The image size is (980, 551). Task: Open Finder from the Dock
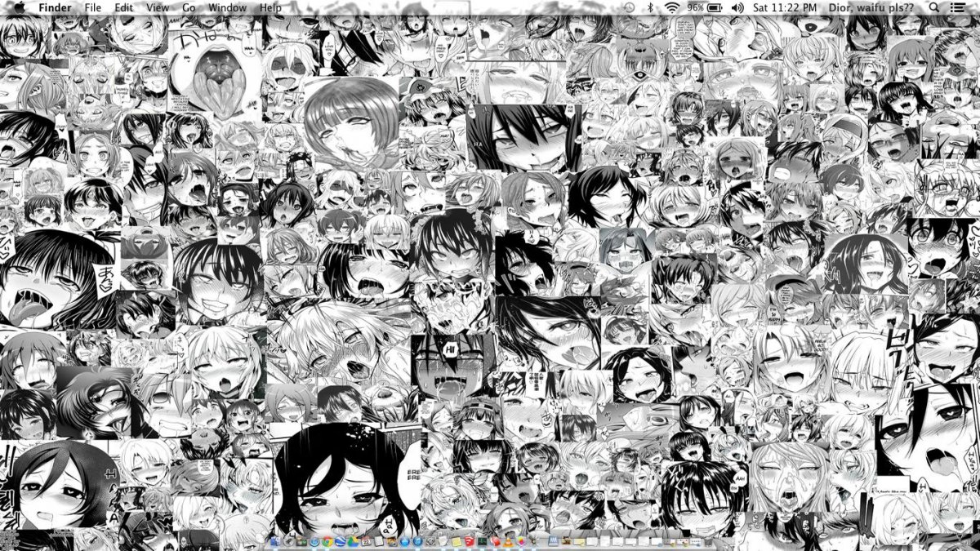pos(275,541)
